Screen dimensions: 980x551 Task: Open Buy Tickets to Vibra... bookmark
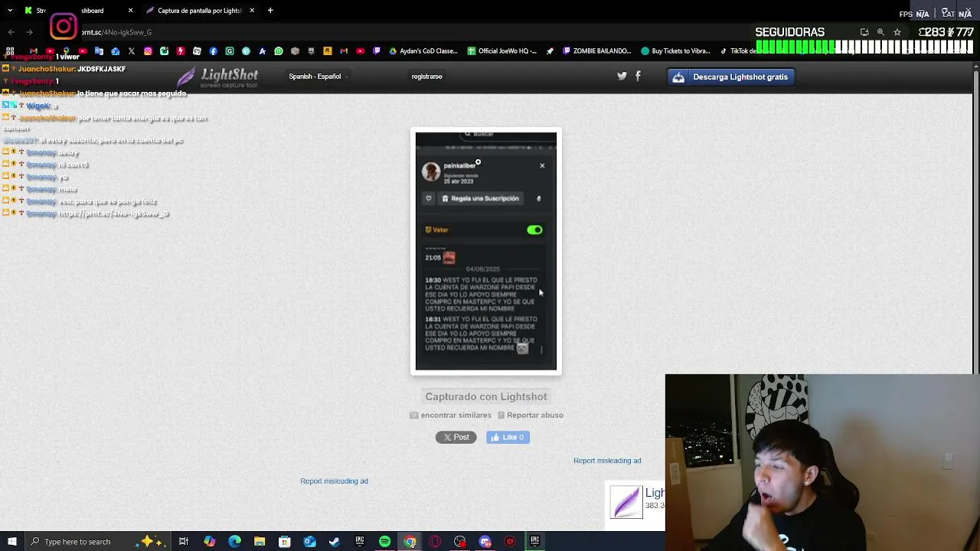tap(676, 51)
